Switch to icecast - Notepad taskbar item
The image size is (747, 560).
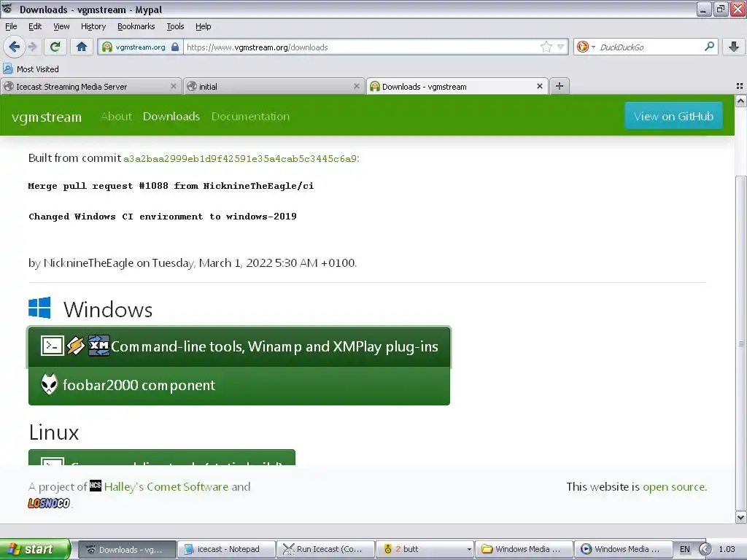pos(226,549)
